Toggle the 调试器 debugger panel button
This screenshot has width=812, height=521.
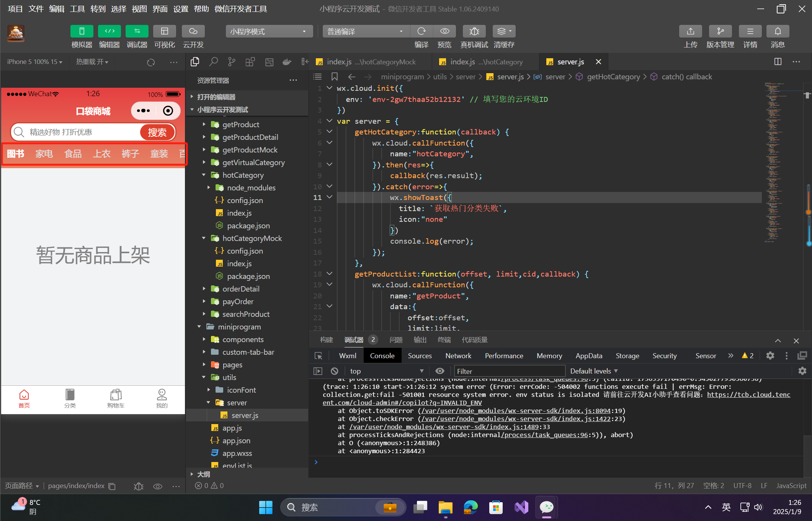point(137,31)
